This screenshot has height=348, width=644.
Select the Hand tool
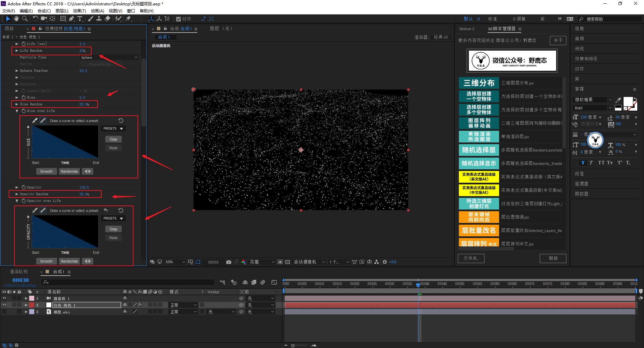tap(16, 19)
